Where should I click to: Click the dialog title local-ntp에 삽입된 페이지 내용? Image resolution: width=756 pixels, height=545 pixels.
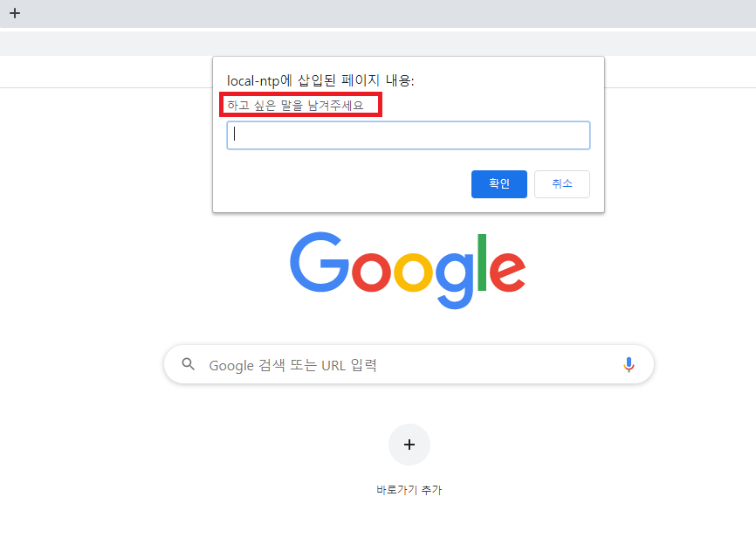[320, 80]
